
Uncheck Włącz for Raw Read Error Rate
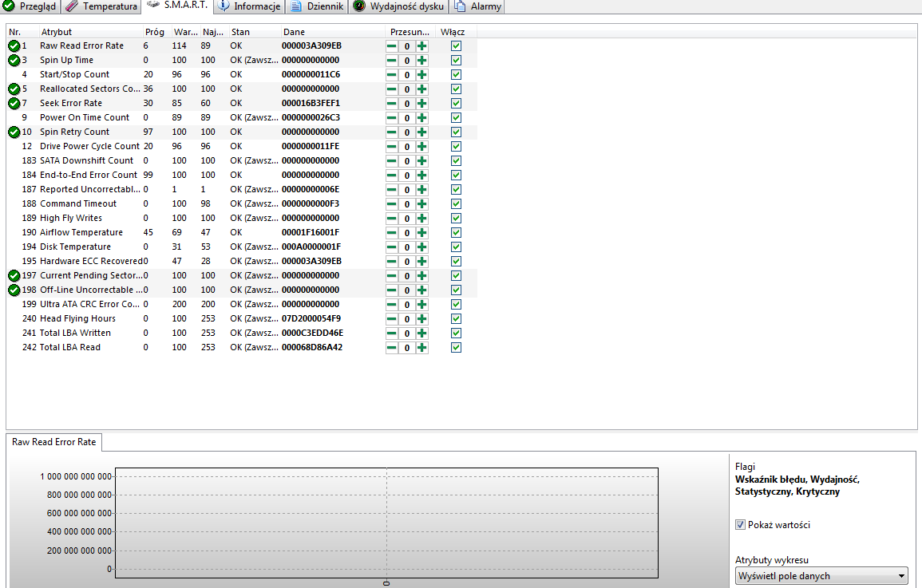click(456, 45)
